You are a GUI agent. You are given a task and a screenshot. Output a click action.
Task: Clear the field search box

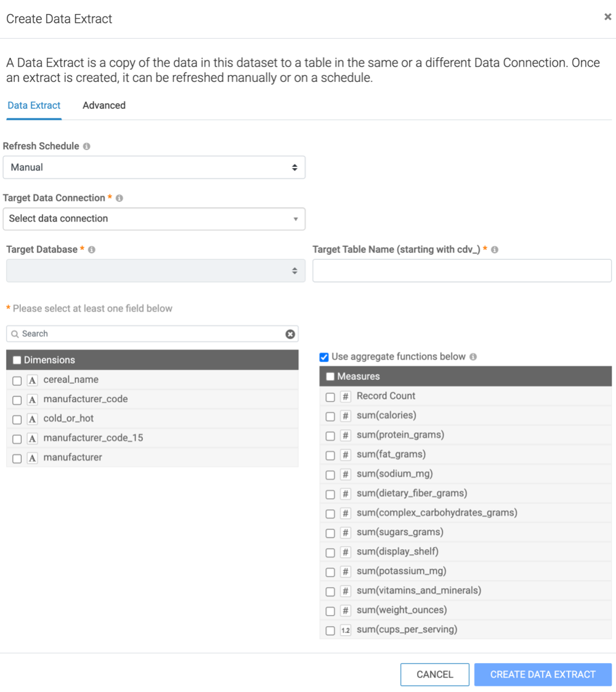[290, 334]
